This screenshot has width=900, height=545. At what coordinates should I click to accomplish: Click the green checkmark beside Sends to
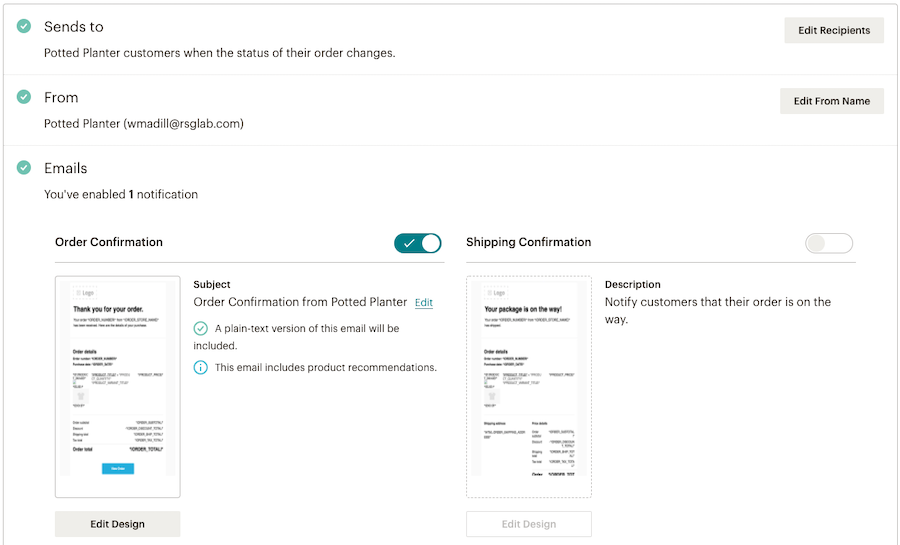(x=24, y=26)
